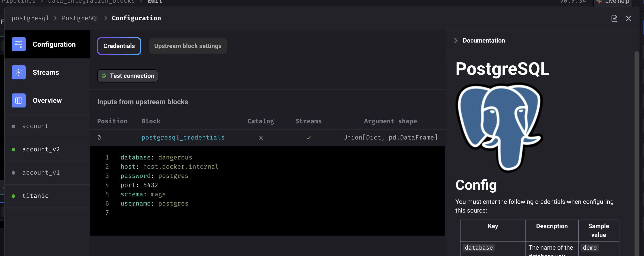This screenshot has height=256, width=644.
Task: Click the Test connection button
Action: 128,76
